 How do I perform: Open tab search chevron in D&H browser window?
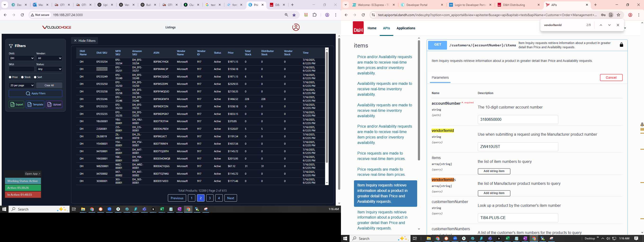(345, 5)
